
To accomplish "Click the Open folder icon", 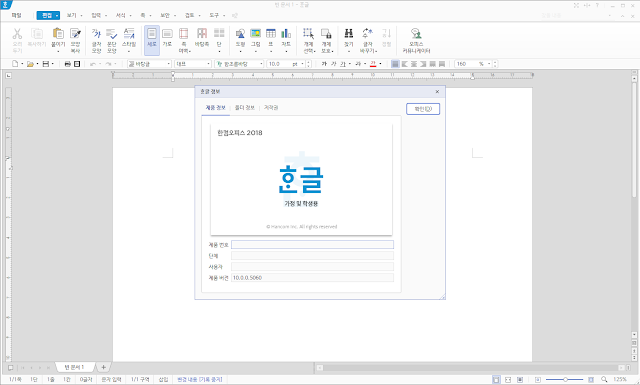I will pos(30,64).
